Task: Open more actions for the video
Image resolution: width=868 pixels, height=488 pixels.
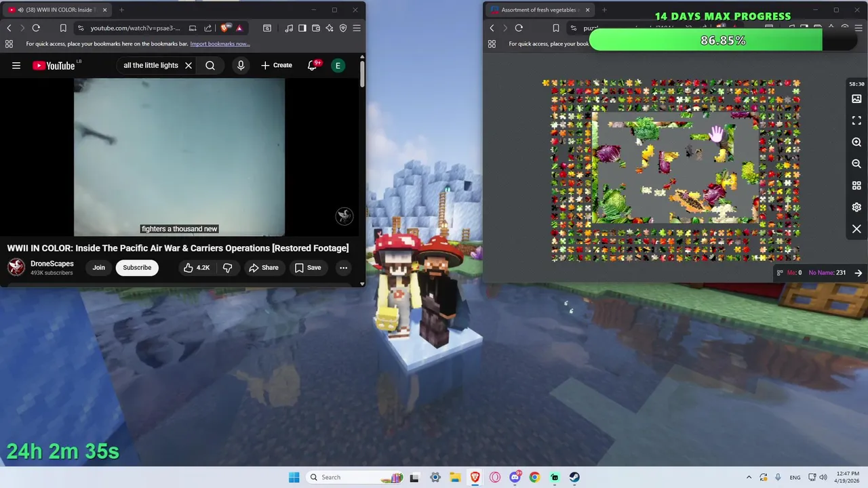Action: [343, 268]
